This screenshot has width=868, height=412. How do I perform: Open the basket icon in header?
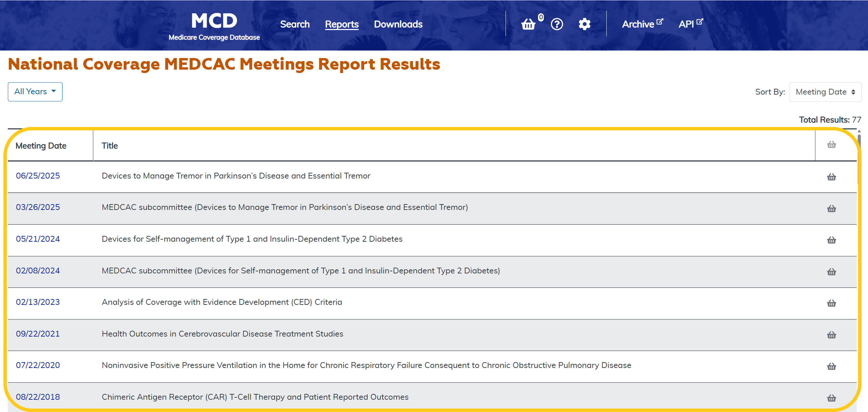(x=528, y=24)
